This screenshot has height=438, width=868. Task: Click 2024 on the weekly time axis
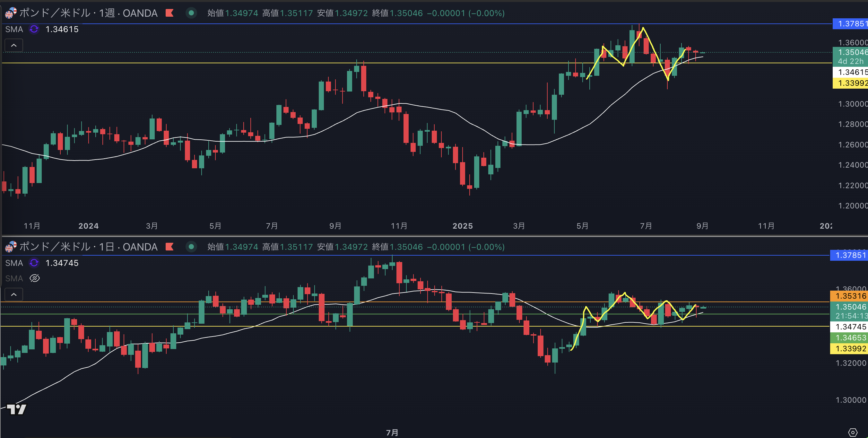[x=89, y=226]
